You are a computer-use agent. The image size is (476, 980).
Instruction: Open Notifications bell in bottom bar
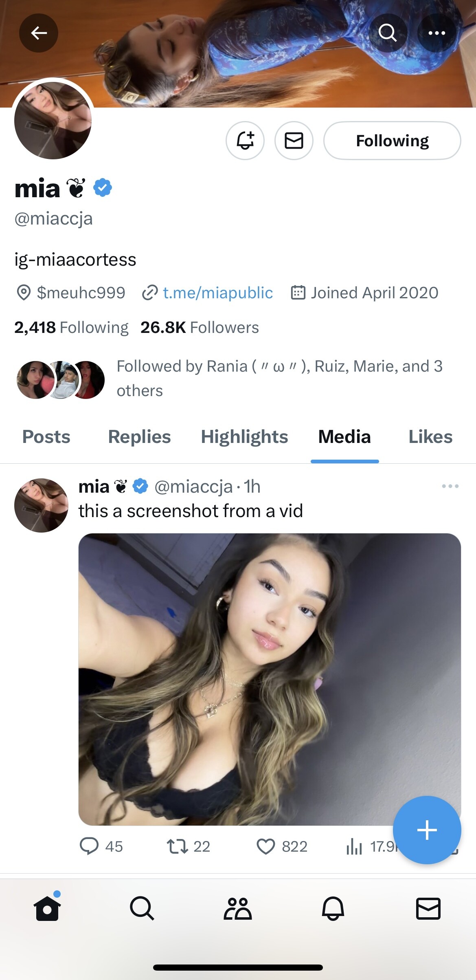point(333,909)
